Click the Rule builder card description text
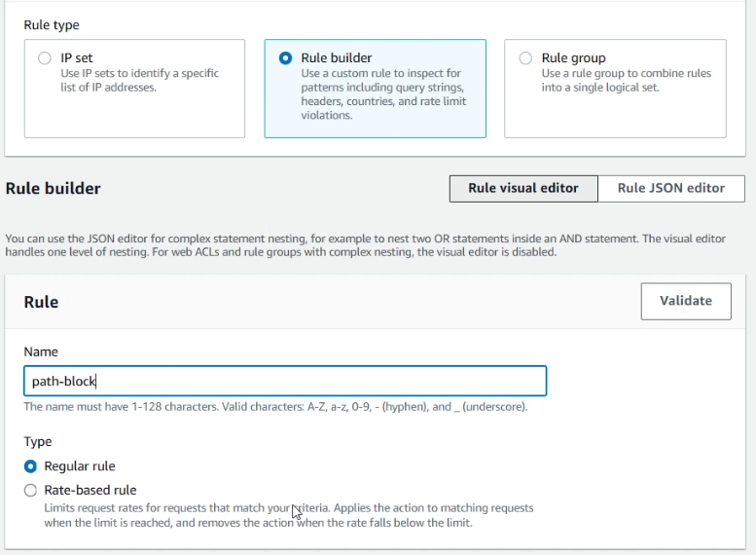The height and width of the screenshot is (555, 756). [380, 93]
